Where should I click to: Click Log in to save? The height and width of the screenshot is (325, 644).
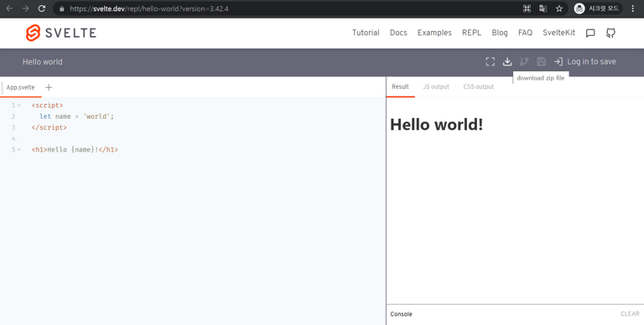pyautogui.click(x=591, y=61)
